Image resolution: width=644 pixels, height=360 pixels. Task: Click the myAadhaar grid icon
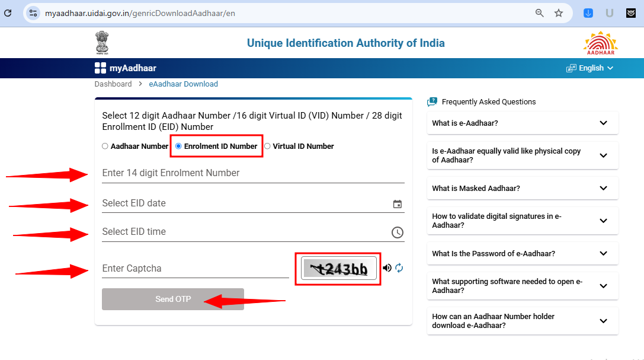point(100,68)
